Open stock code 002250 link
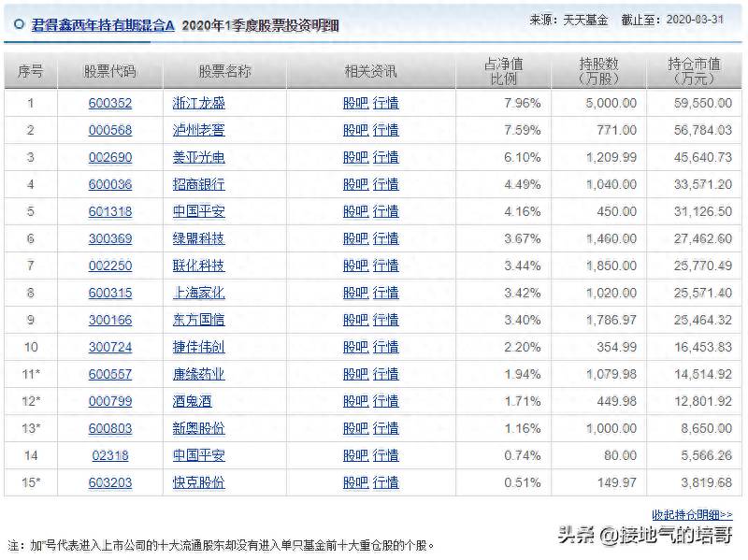Image resolution: width=748 pixels, height=560 pixels. coord(110,266)
